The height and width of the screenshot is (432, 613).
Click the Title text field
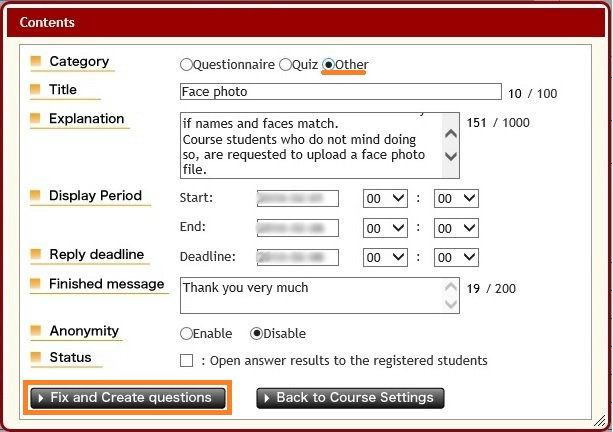point(340,92)
